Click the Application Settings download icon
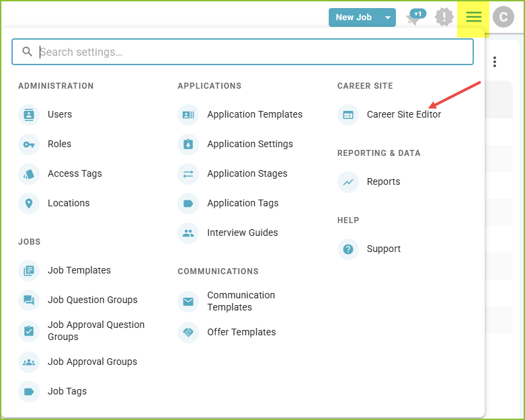Image resolution: width=525 pixels, height=420 pixels. coord(188,144)
